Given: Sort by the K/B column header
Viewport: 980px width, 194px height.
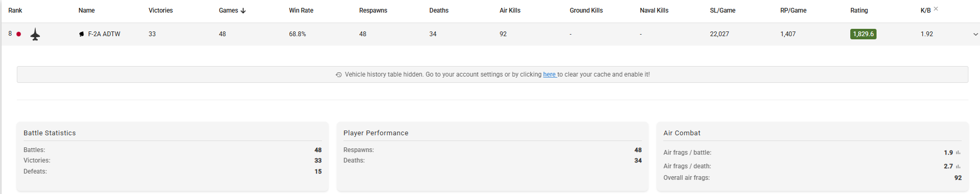Looking at the screenshot, I should 925,10.
